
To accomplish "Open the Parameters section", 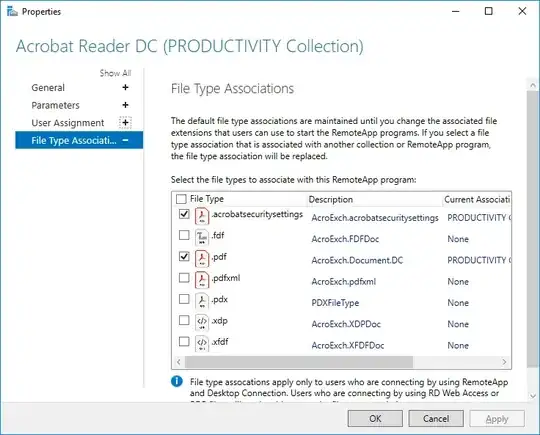I will click(x=55, y=105).
